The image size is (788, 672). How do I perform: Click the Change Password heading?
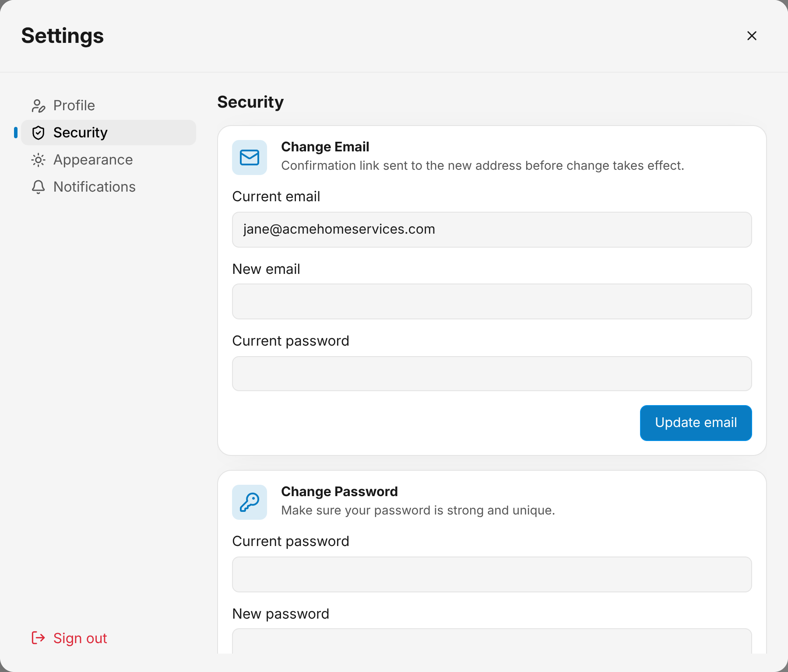click(339, 492)
